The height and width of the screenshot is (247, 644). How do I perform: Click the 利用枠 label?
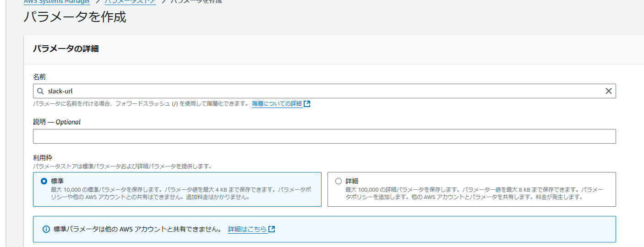click(43, 157)
